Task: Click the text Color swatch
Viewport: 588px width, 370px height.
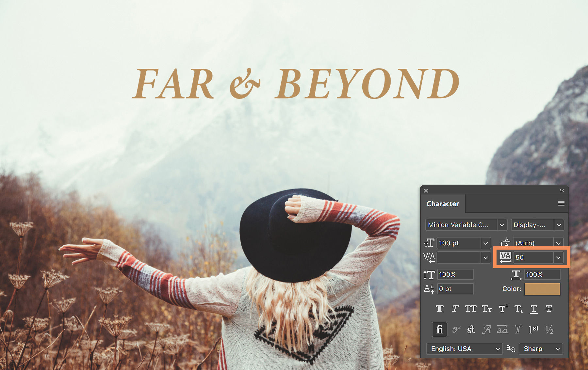Action: click(542, 289)
